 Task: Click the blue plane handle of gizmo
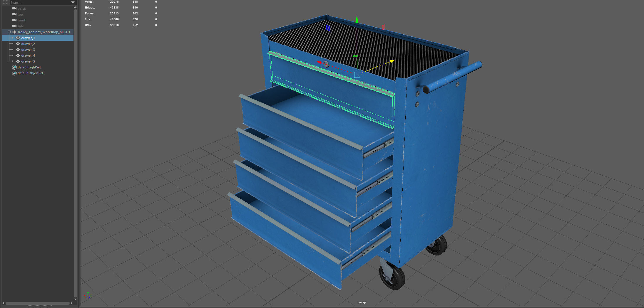[x=328, y=28]
